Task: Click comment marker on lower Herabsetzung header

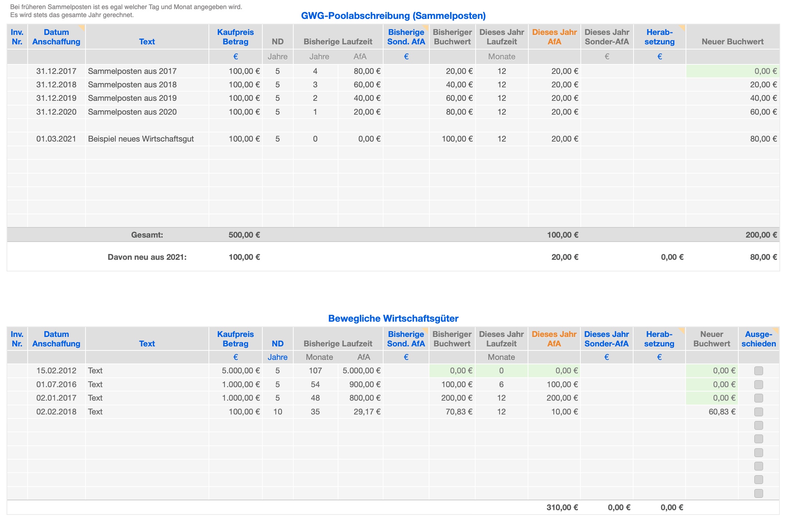Action: [682, 330]
